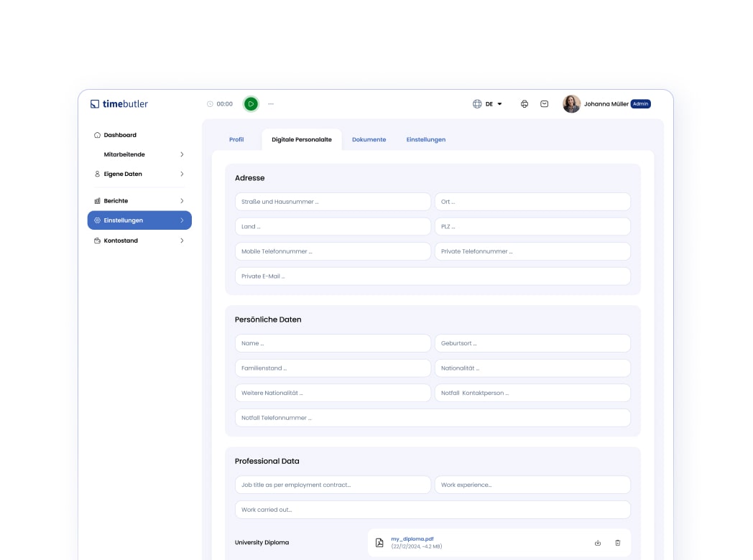The width and height of the screenshot is (753, 560).
Task: Open the DE language dropdown
Action: click(494, 104)
